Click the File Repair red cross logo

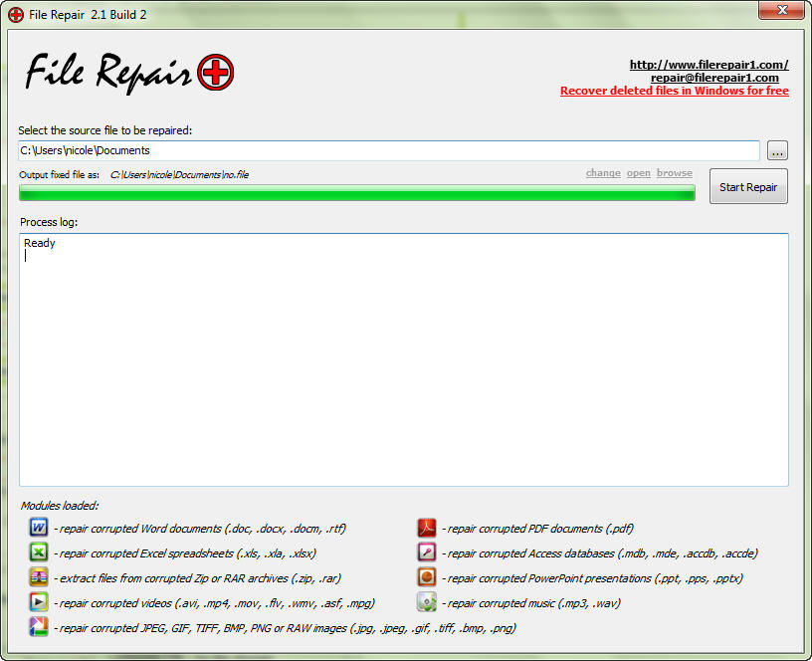pos(215,72)
